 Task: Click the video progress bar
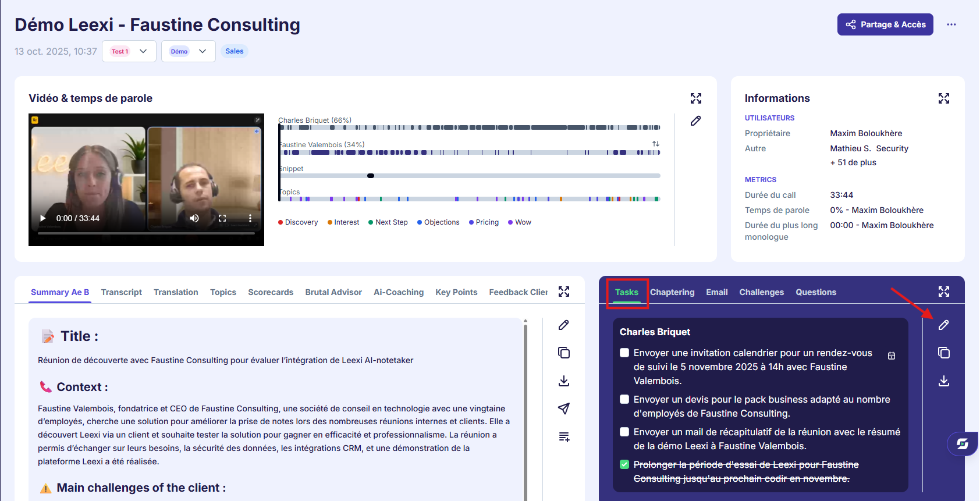[146, 233]
